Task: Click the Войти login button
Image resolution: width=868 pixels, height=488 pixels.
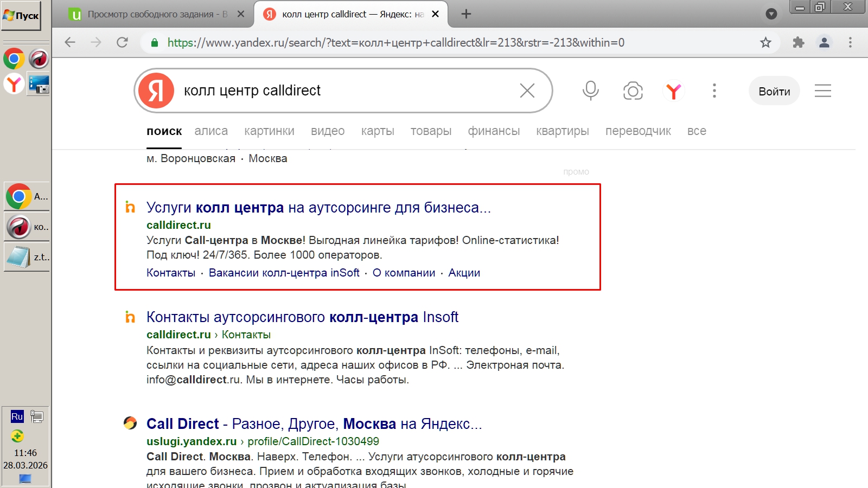Action: coord(774,91)
